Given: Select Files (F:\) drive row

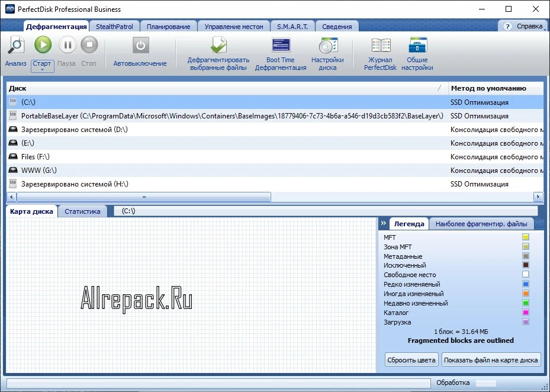Looking at the screenshot, I should [275, 156].
